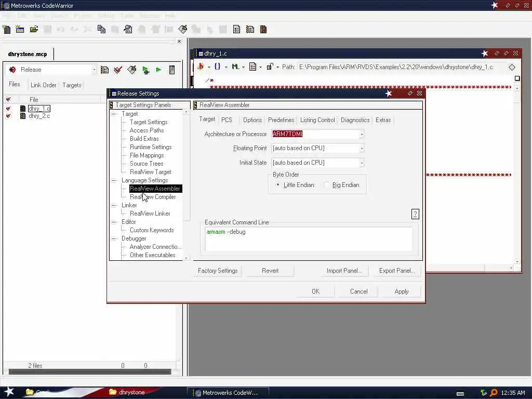Image resolution: width=532 pixels, height=399 pixels.
Task: Click the Revert button
Action: tap(270, 271)
